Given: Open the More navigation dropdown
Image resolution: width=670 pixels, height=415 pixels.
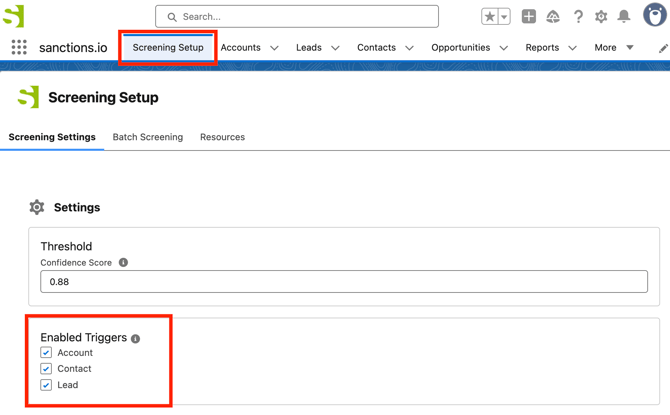Looking at the screenshot, I should [614, 47].
